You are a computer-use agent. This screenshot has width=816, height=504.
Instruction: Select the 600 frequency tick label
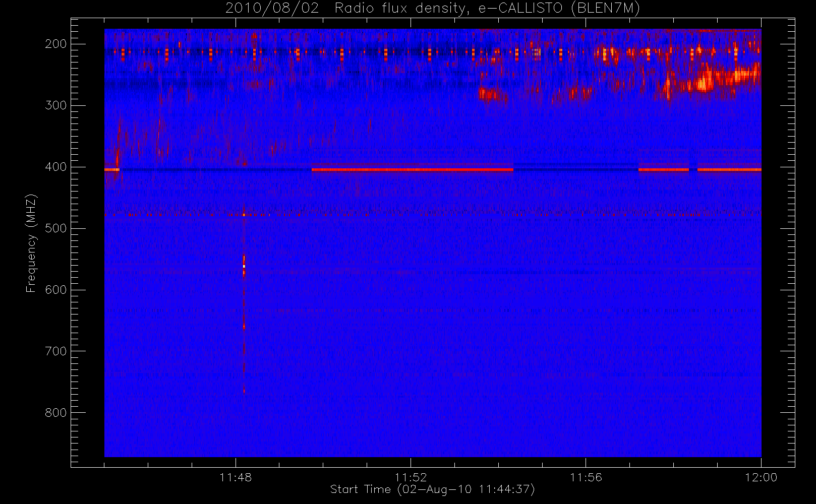[x=56, y=290]
